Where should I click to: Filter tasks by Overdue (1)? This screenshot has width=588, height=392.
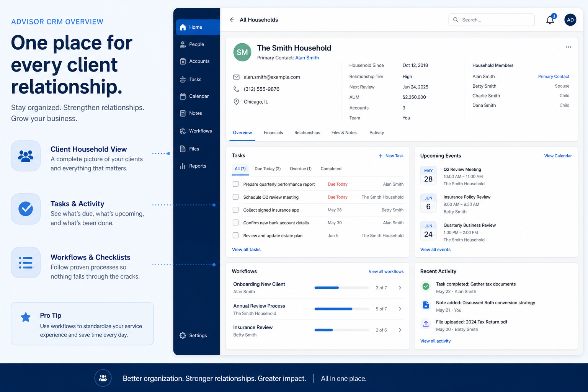click(x=301, y=169)
